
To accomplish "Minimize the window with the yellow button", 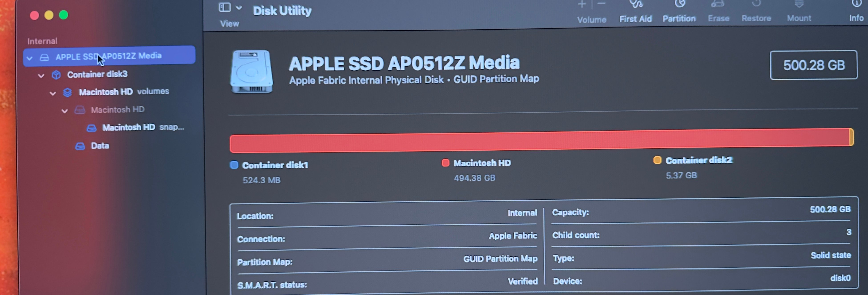I will pos(49,15).
